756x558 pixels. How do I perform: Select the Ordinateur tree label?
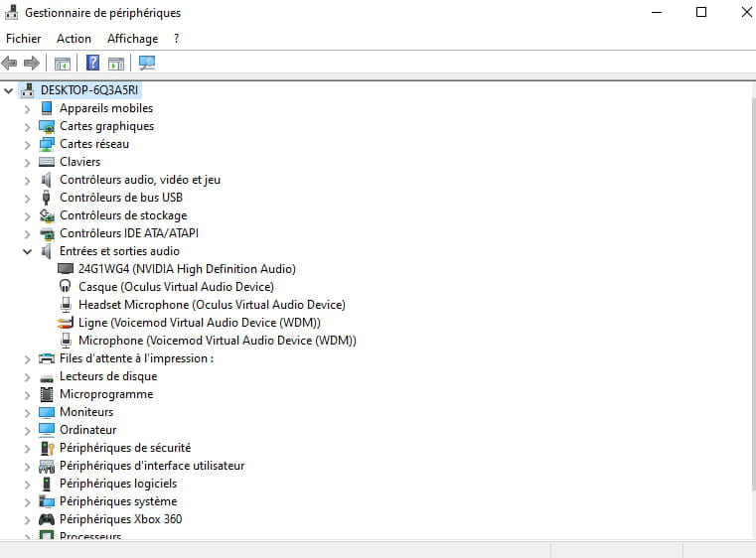(87, 430)
